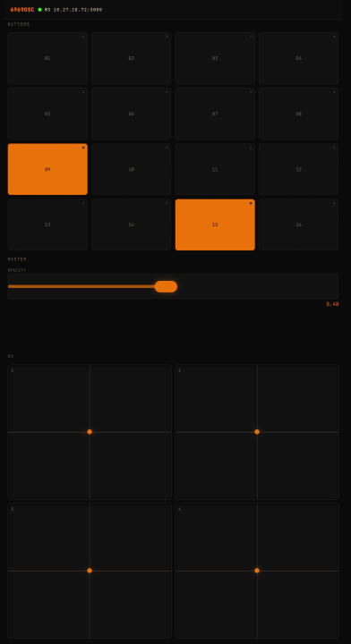Image resolution: width=351 pixels, height=644 pixels.
Task: Trigger button 12
Action: pos(298,169)
